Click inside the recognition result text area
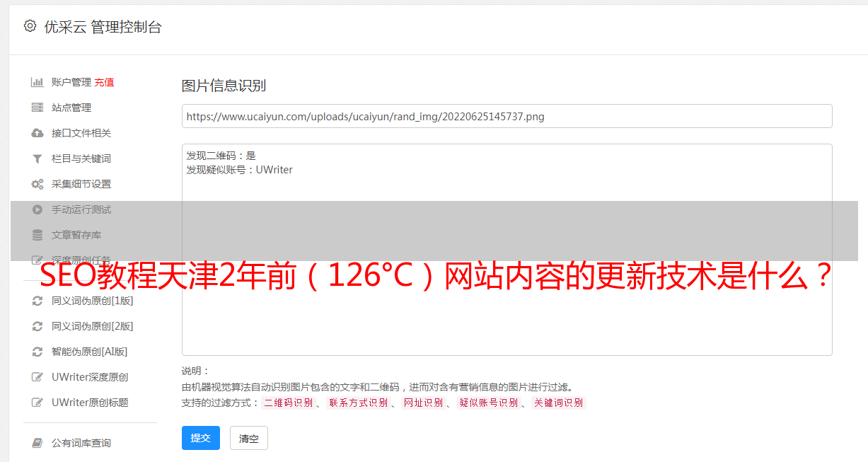This screenshot has width=868, height=462. [x=507, y=250]
